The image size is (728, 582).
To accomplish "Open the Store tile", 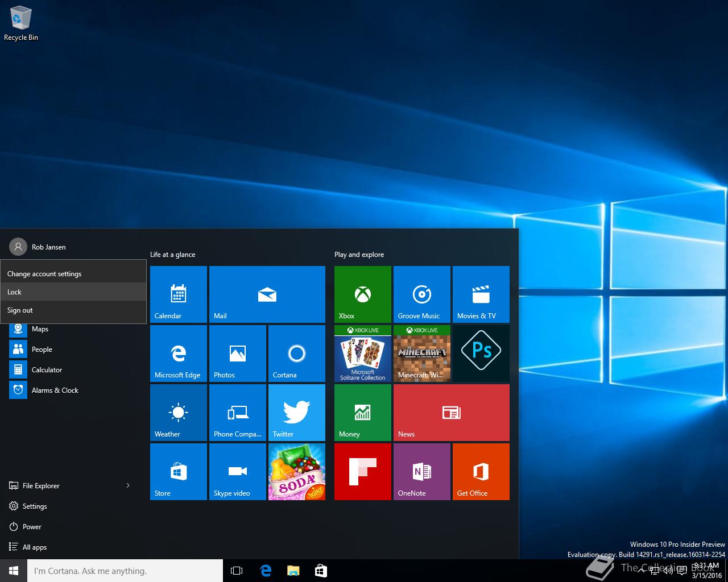I will click(179, 472).
